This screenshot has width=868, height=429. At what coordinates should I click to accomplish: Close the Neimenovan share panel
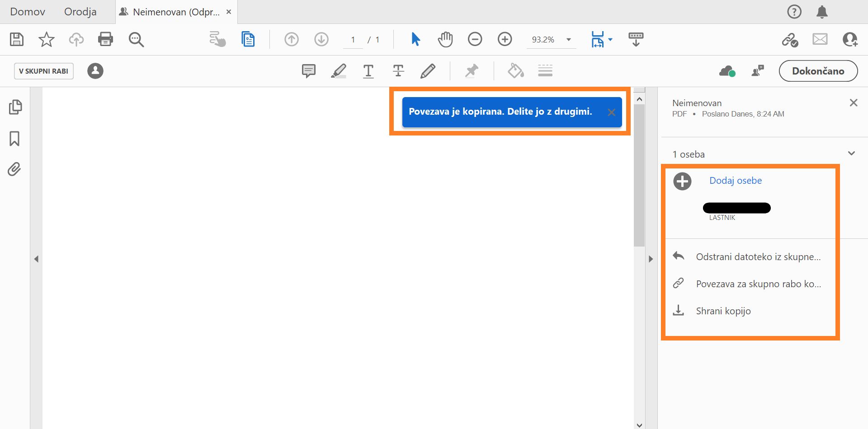coord(854,103)
